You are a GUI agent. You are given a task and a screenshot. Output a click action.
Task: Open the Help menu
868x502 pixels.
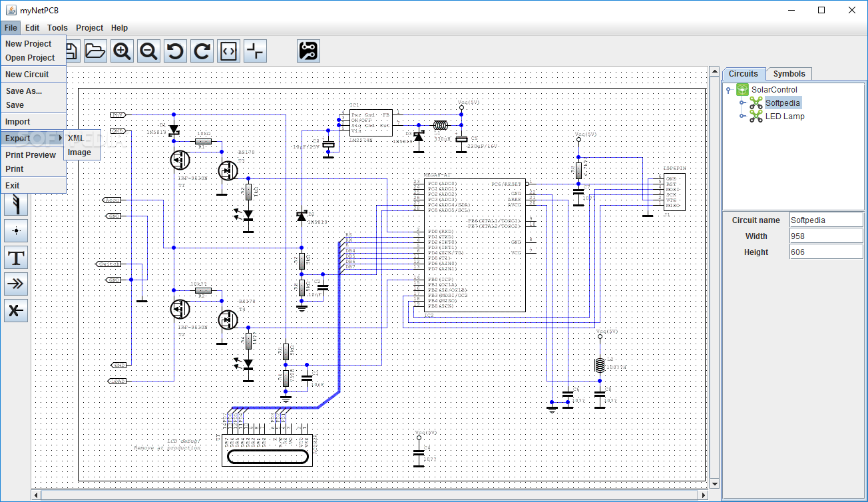(x=120, y=28)
